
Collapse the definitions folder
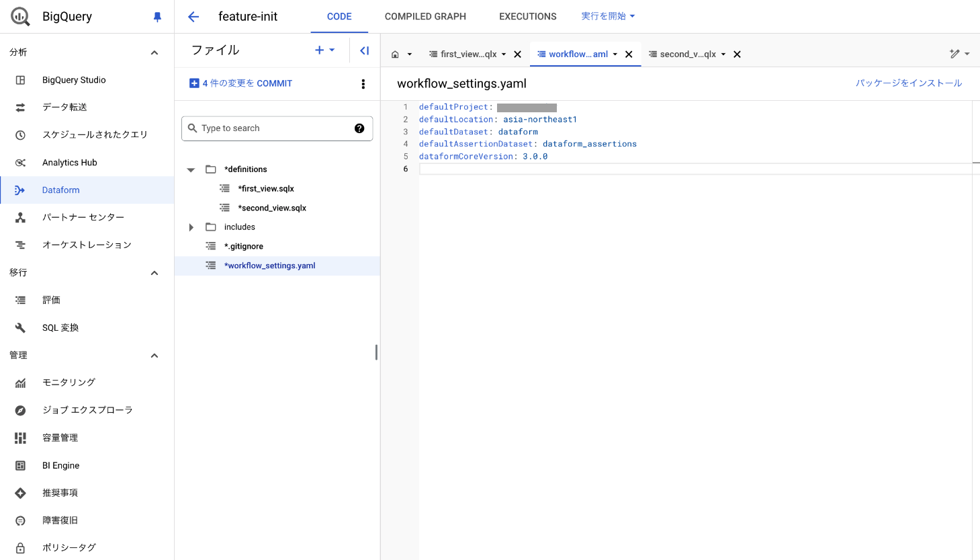tap(191, 170)
